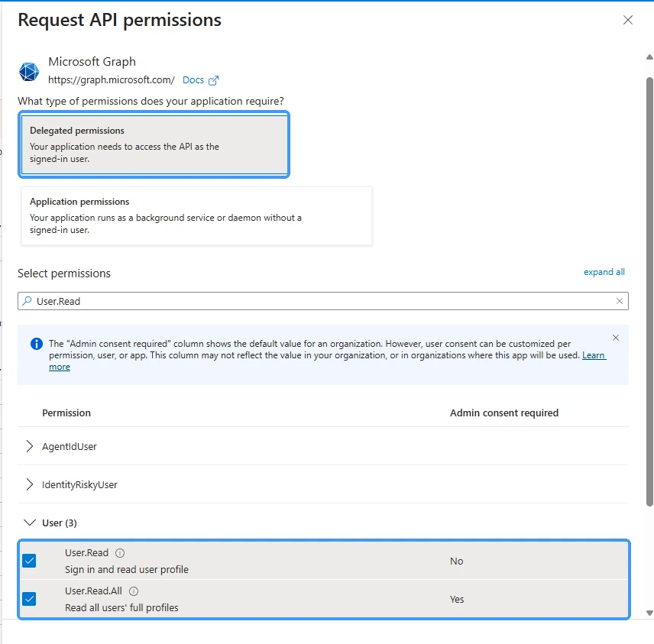The width and height of the screenshot is (654, 644).
Task: Click the expand all link
Action: pos(604,272)
